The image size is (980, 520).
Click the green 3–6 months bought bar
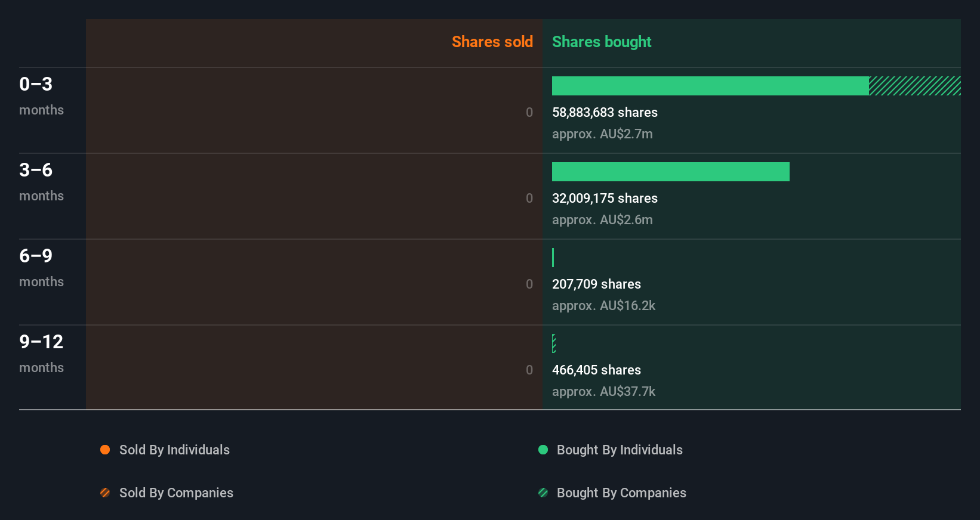(671, 172)
